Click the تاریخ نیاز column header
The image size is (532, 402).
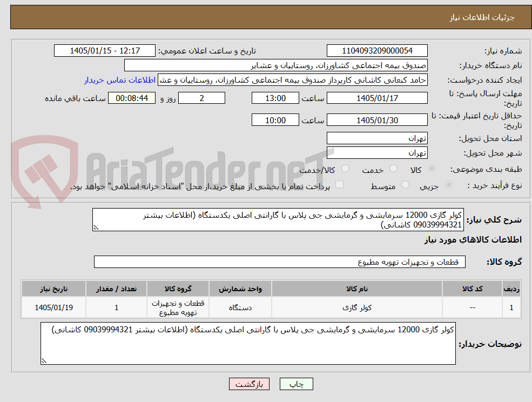coord(53,289)
